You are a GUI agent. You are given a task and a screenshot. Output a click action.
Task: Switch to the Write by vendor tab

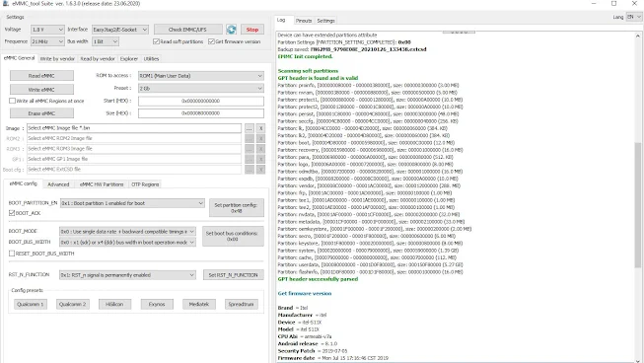pos(57,59)
